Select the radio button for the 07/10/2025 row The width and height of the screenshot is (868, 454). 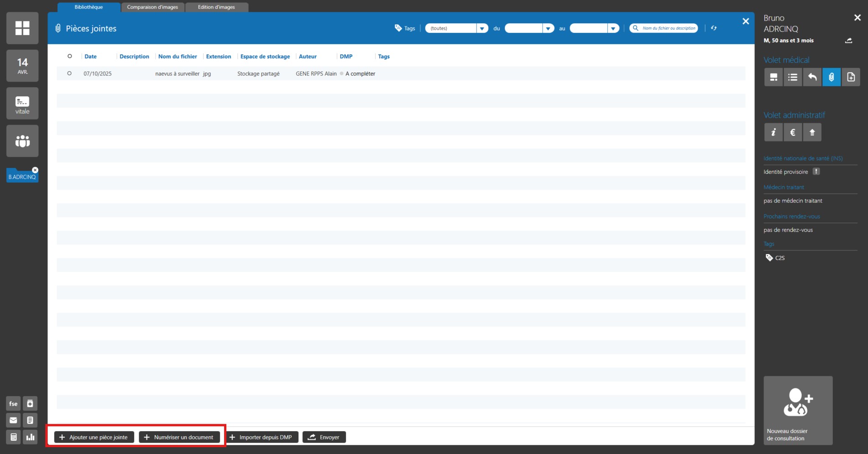coord(69,73)
